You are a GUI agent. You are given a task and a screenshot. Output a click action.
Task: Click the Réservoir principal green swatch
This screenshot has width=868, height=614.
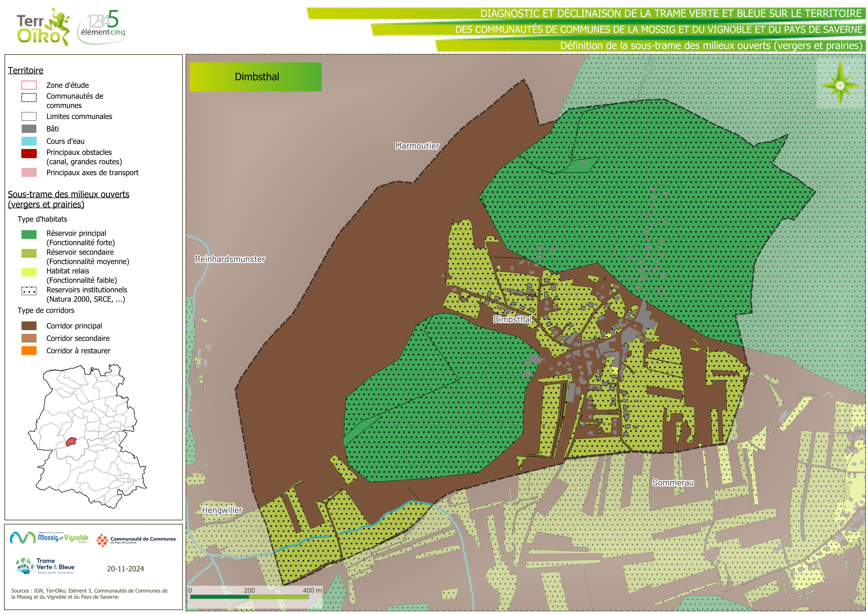(x=29, y=235)
